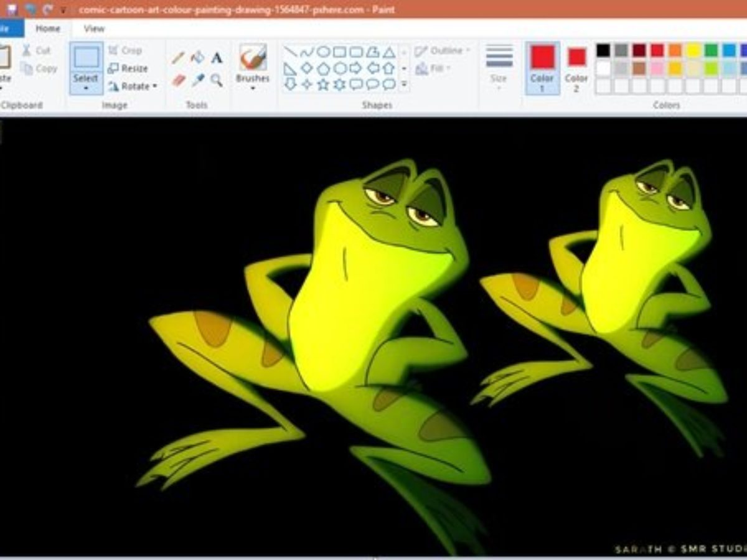Choose the Rounded rectangular callout shape
Image resolution: width=747 pixels, height=560 pixels.
(356, 84)
